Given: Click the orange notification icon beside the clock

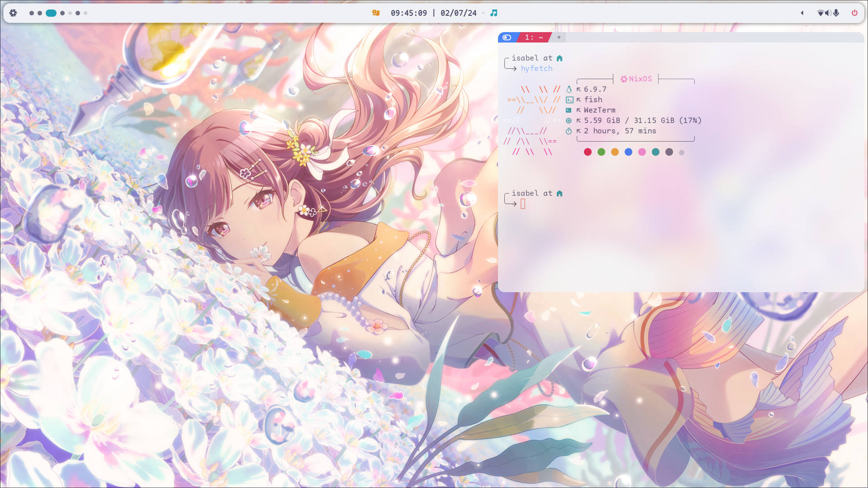Looking at the screenshot, I should tap(375, 13).
